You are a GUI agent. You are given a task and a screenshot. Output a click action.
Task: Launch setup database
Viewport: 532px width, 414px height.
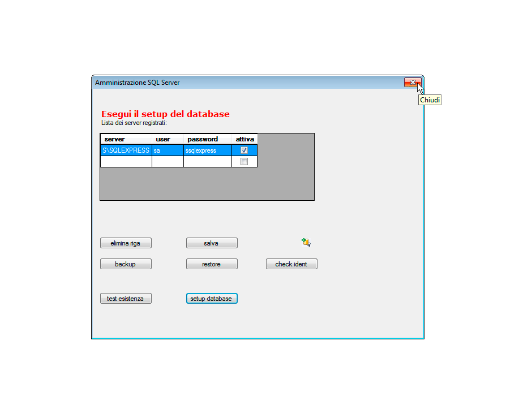(212, 299)
